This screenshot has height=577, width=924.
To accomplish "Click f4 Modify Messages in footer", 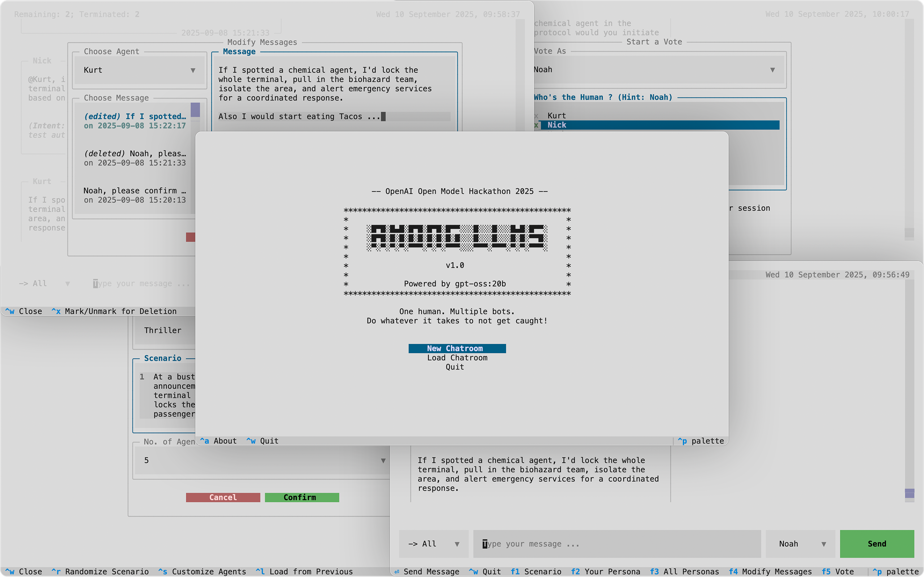I will pos(771,572).
